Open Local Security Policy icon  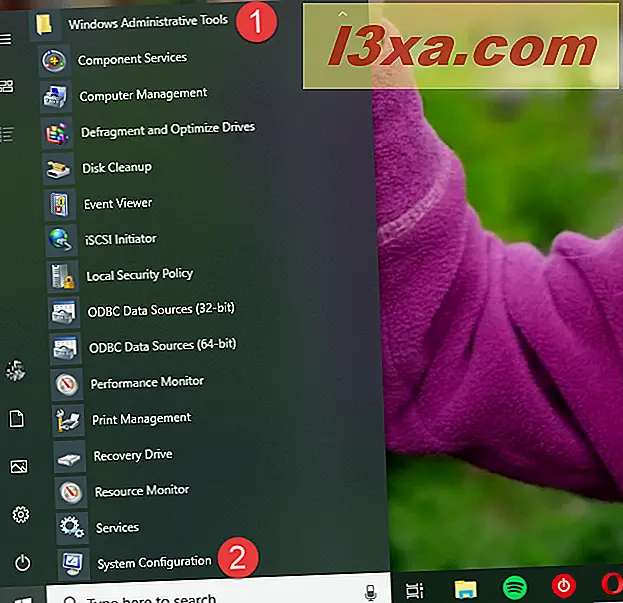click(62, 277)
